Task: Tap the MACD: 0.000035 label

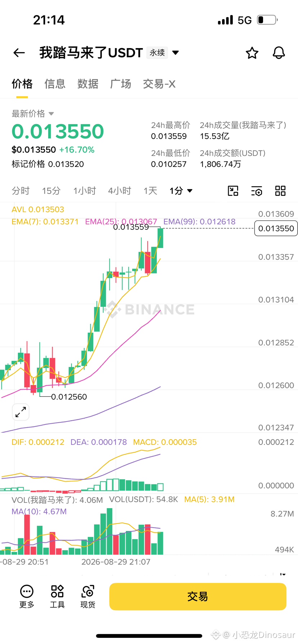Action: coord(165,442)
